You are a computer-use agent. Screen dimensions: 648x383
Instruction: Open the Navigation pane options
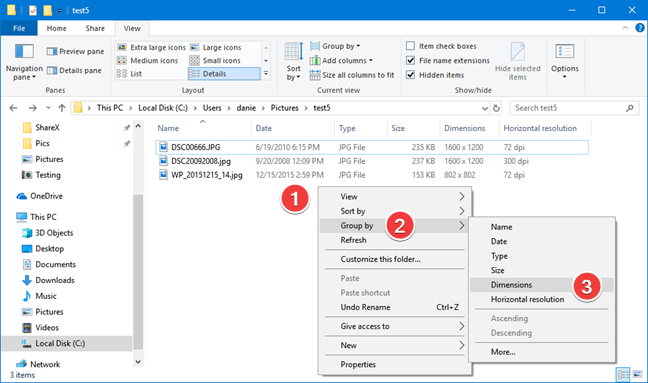[x=24, y=61]
